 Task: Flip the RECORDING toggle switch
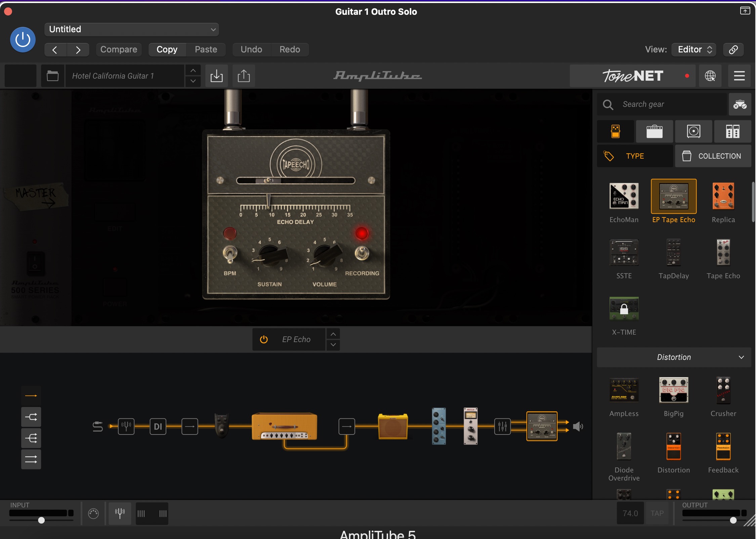(362, 253)
